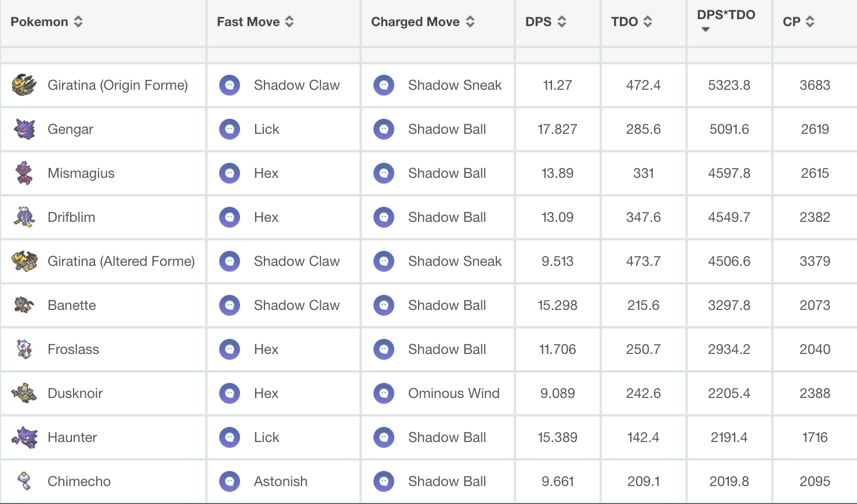Click the Chimecho sprite icon
The width and height of the screenshot is (857, 504).
(24, 481)
